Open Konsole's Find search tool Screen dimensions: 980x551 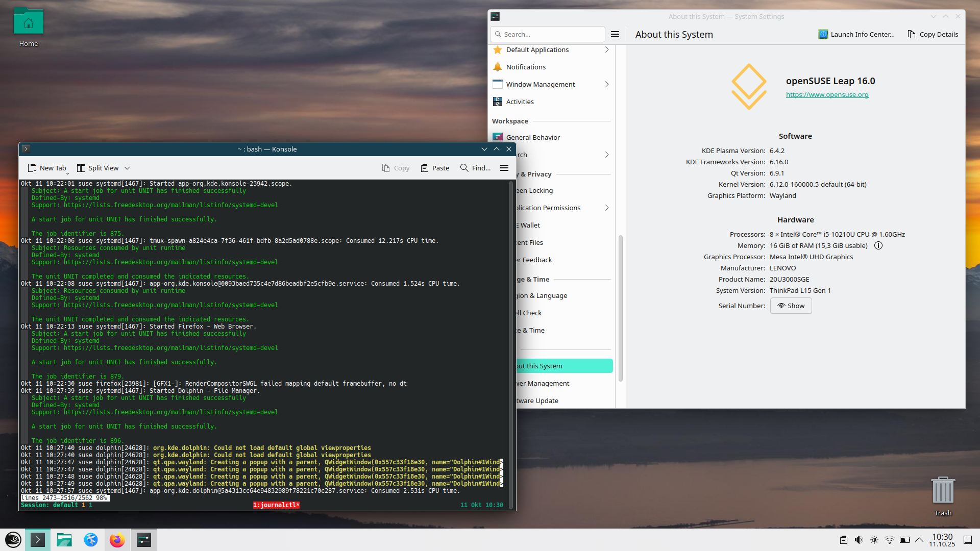click(x=475, y=168)
